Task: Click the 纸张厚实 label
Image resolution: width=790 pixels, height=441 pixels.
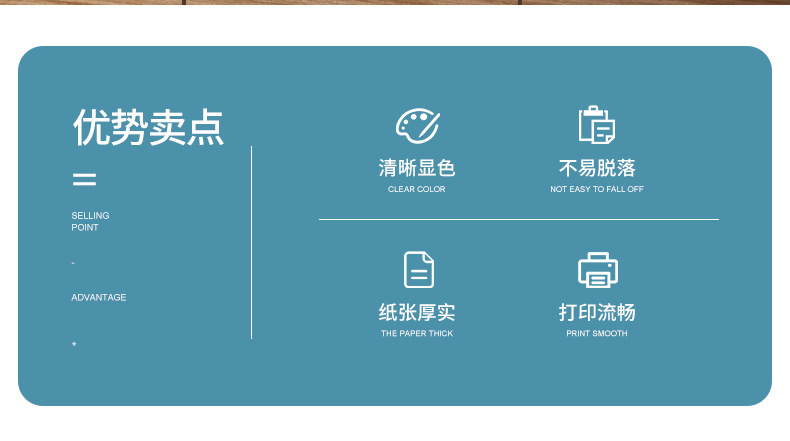Action: point(417,313)
